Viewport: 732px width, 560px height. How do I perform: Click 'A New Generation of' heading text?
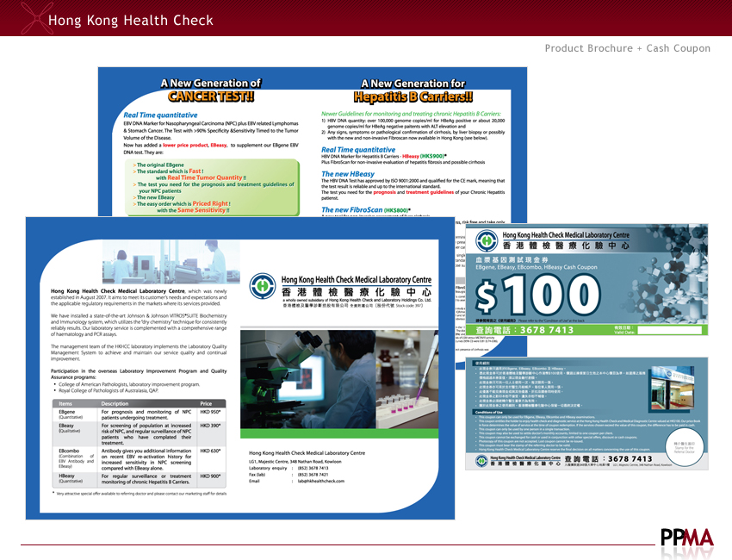[210, 83]
